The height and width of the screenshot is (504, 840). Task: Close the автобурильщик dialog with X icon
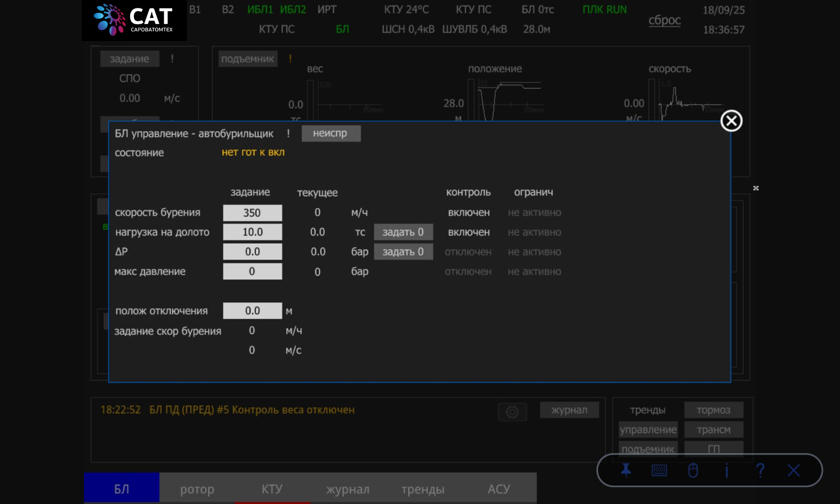coord(731,121)
